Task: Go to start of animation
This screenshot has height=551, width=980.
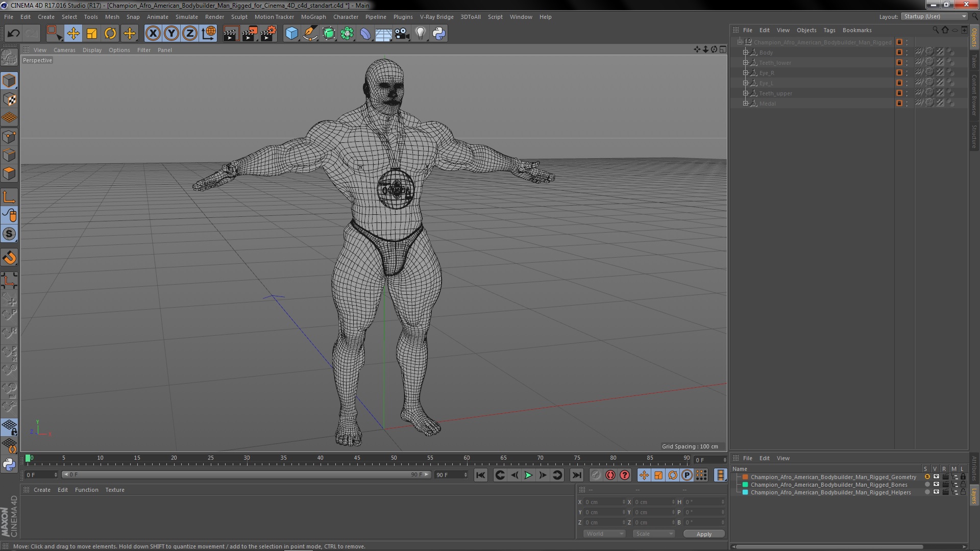Action: (x=480, y=475)
